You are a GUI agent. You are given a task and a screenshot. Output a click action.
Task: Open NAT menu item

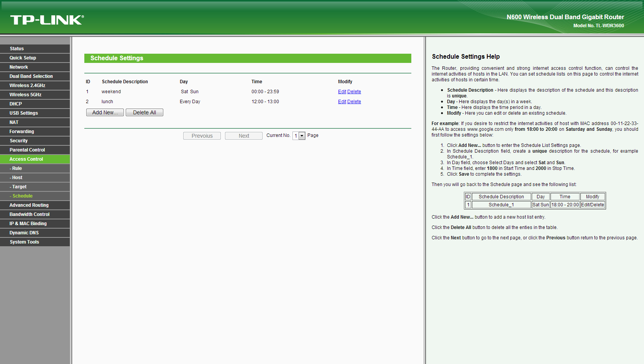[x=35, y=122]
